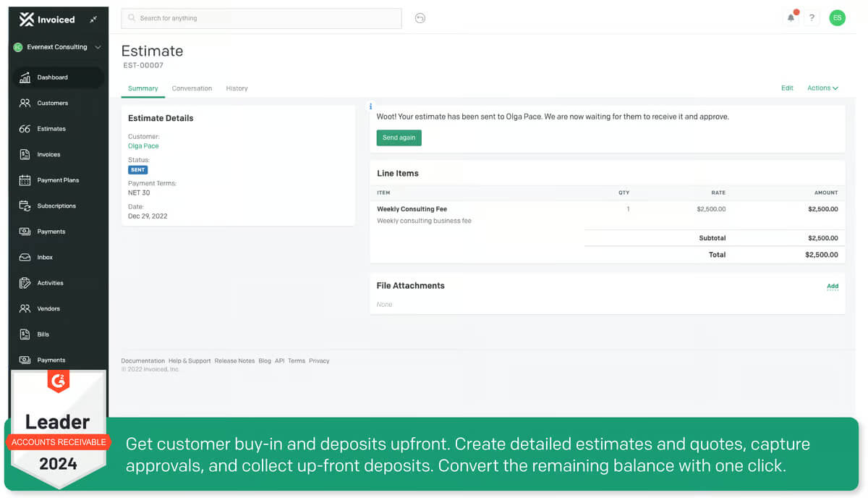
Task: Switch to the Summary tab
Action: click(143, 88)
